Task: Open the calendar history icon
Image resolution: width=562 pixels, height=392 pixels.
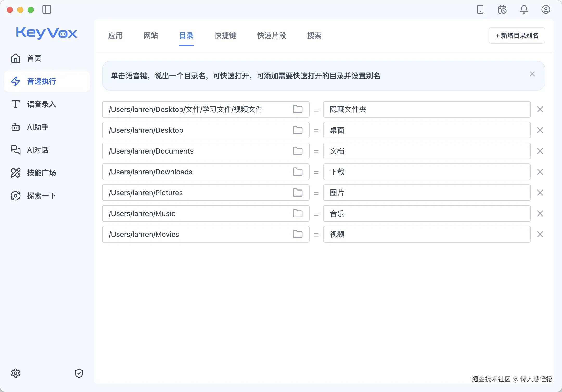Action: (502, 10)
